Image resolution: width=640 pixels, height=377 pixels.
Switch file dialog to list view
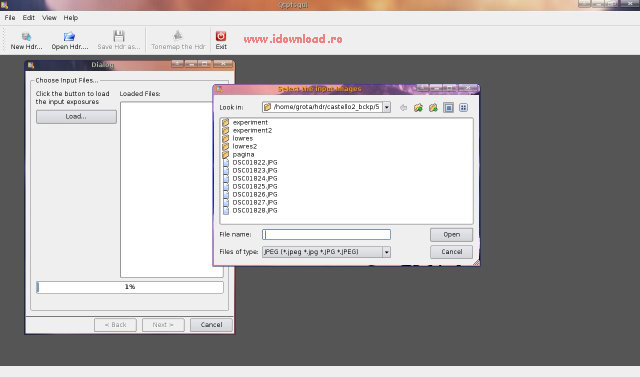coord(448,107)
